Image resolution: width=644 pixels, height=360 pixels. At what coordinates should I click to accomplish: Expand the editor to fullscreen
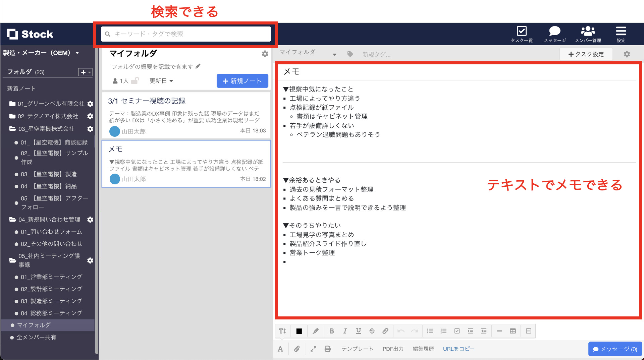[313, 349]
